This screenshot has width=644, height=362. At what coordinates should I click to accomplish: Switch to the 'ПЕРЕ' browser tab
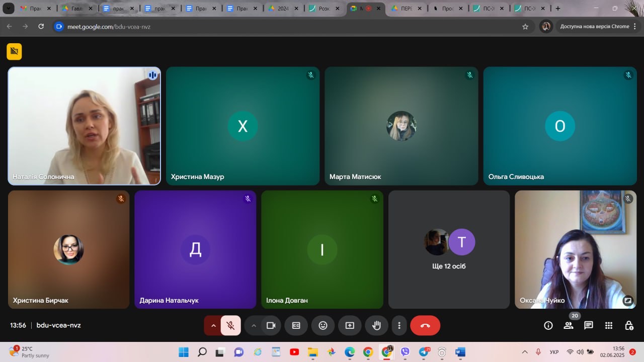pos(403,9)
